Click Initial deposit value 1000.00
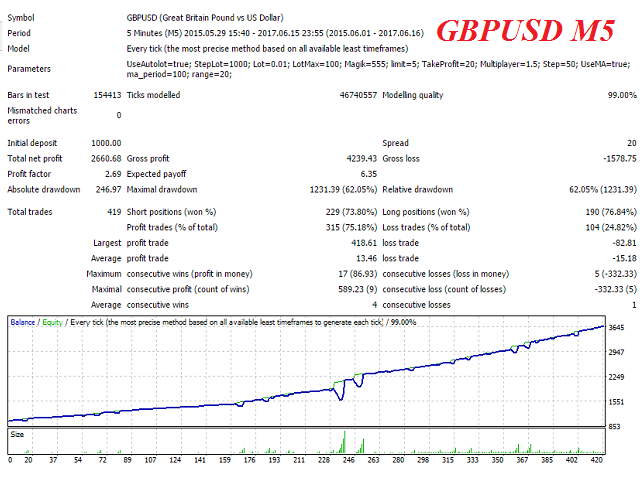Screen dimensions: 640x480 pyautogui.click(x=106, y=143)
